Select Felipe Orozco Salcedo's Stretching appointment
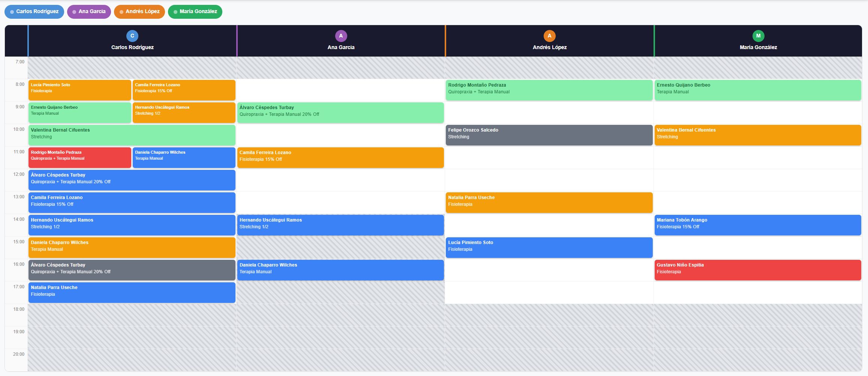The width and height of the screenshot is (868, 376). pos(549,135)
